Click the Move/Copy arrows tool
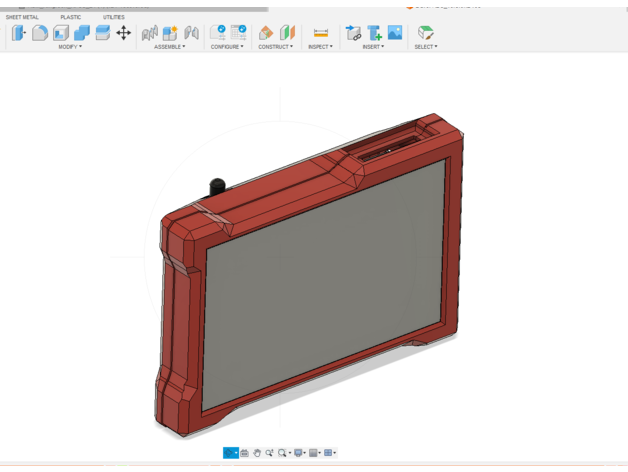This screenshot has height=472, width=628. pyautogui.click(x=124, y=33)
